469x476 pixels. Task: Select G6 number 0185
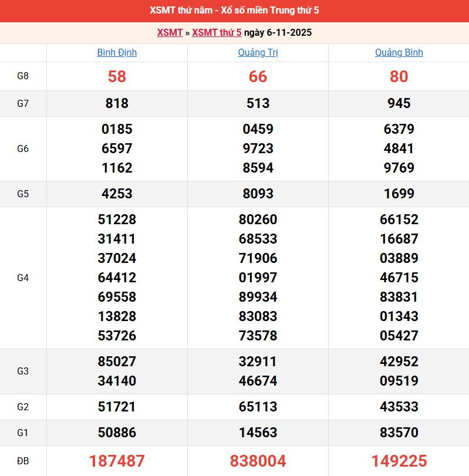(117, 129)
